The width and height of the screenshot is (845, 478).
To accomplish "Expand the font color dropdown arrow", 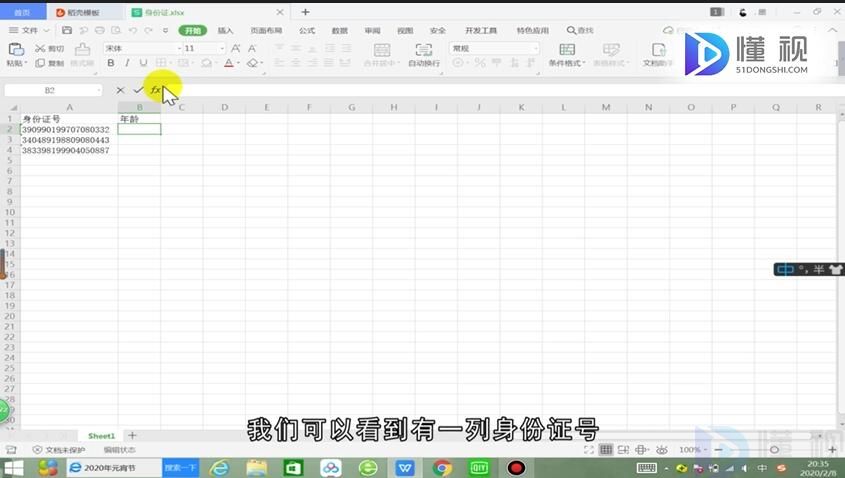I will pos(238,64).
